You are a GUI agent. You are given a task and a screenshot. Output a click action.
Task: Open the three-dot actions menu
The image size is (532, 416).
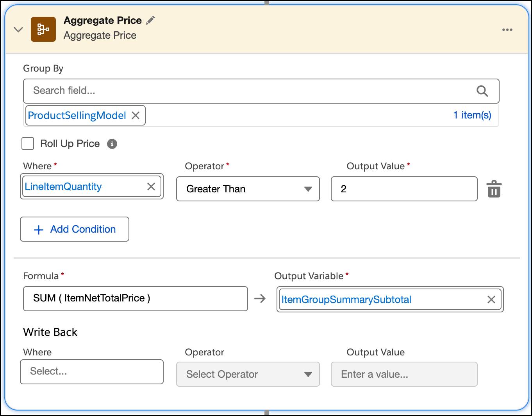click(x=507, y=30)
